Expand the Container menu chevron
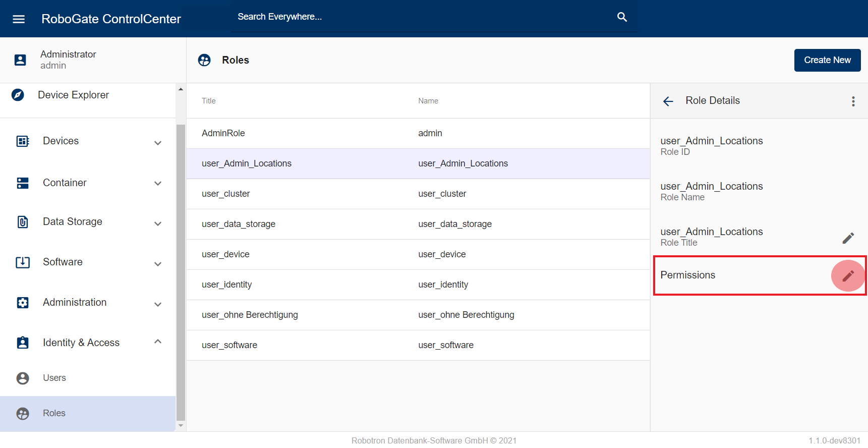Viewport: 868px width, 448px height. coord(158,183)
